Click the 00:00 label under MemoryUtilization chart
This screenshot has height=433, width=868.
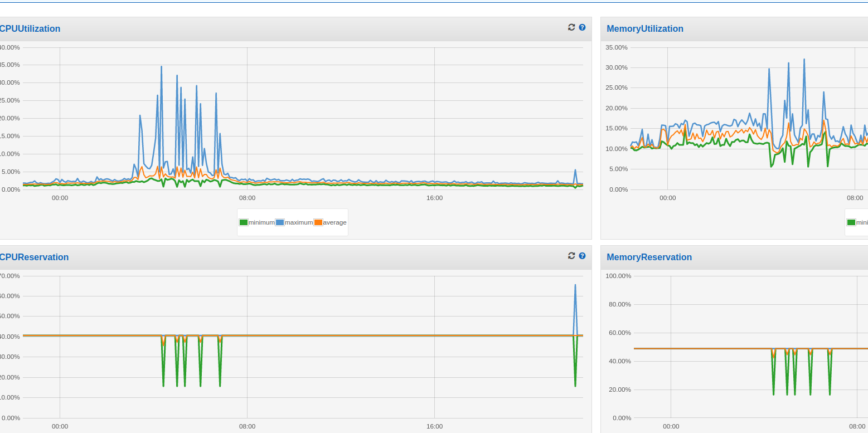click(x=667, y=198)
